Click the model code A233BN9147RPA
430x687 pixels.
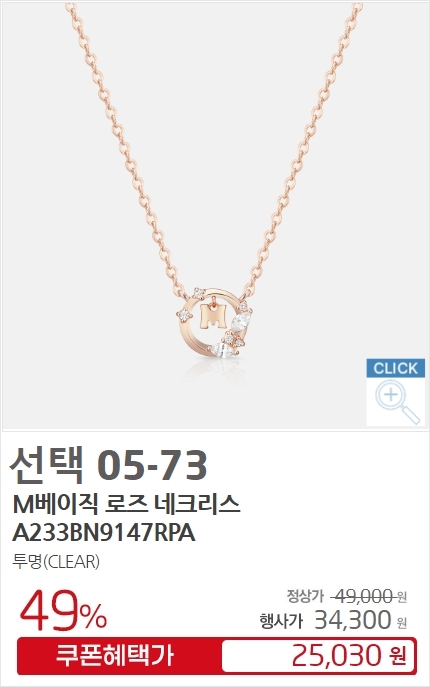point(103,533)
